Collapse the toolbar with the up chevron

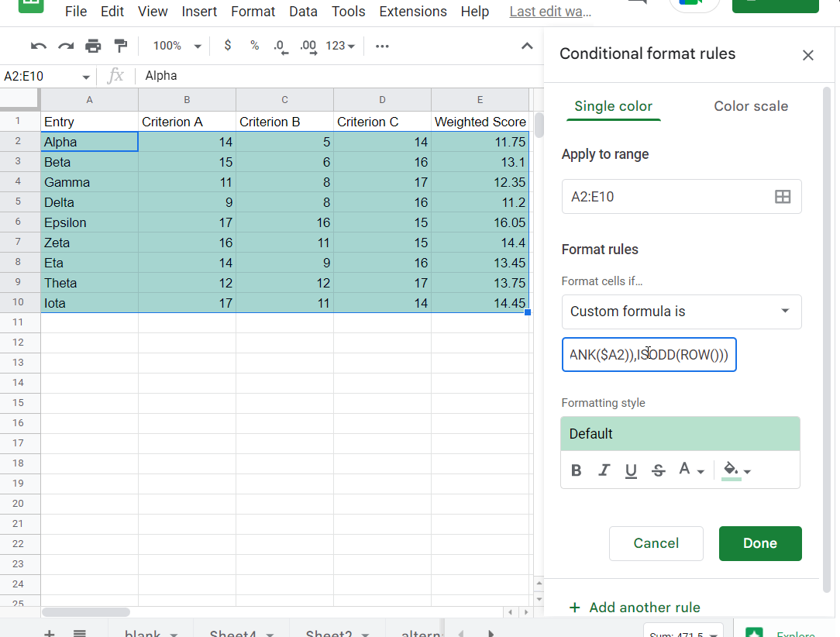527,46
